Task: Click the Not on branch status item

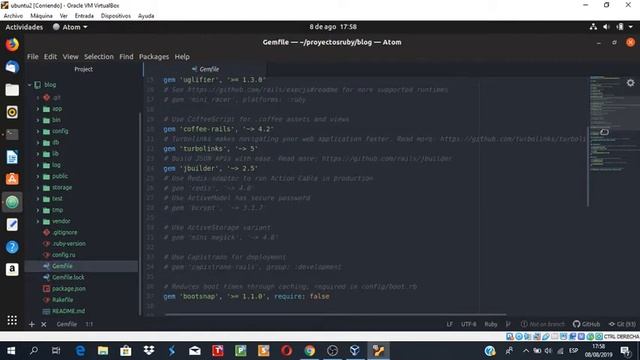Action: 543,324
